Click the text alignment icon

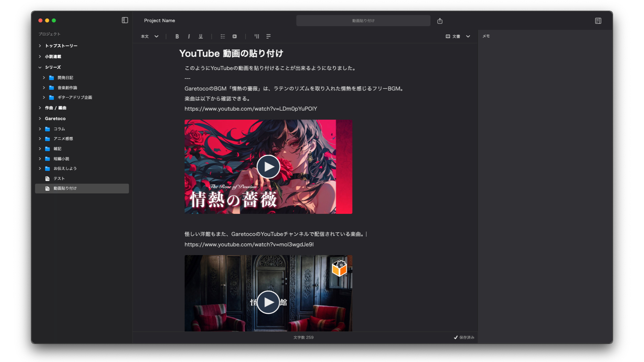(268, 36)
